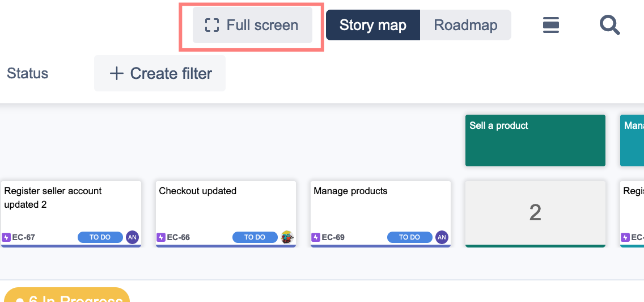Viewport: 644px width, 302px height.
Task: Click the purple epic icon beside EC-67
Action: [x=7, y=237]
